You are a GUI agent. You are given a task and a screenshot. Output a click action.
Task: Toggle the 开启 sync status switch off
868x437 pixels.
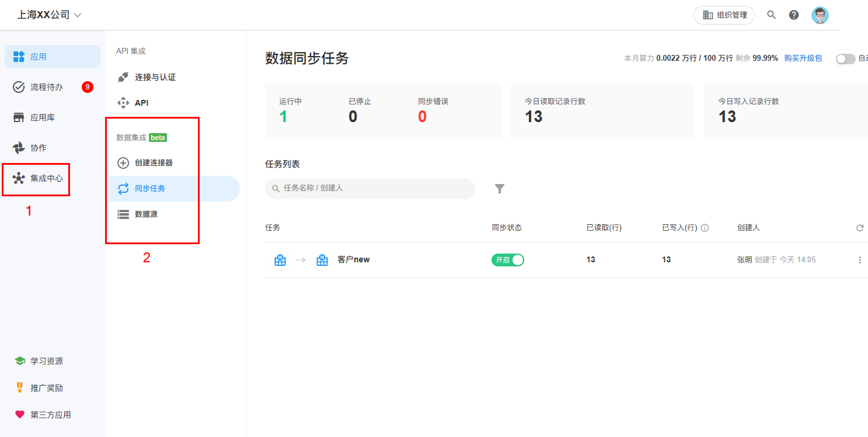click(508, 260)
